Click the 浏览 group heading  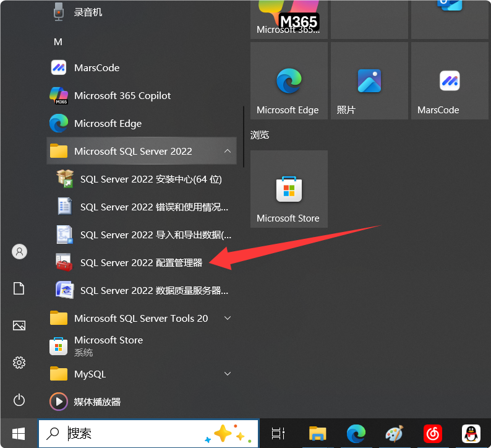coord(260,135)
